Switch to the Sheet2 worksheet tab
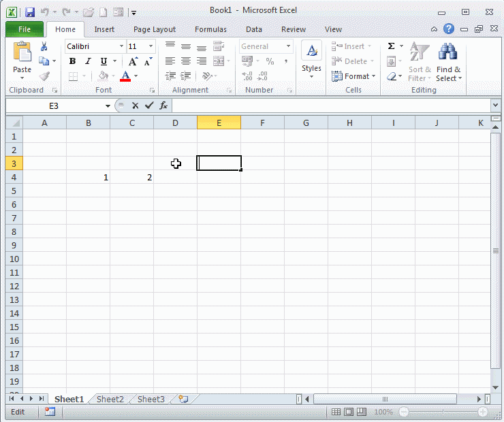 (x=110, y=400)
